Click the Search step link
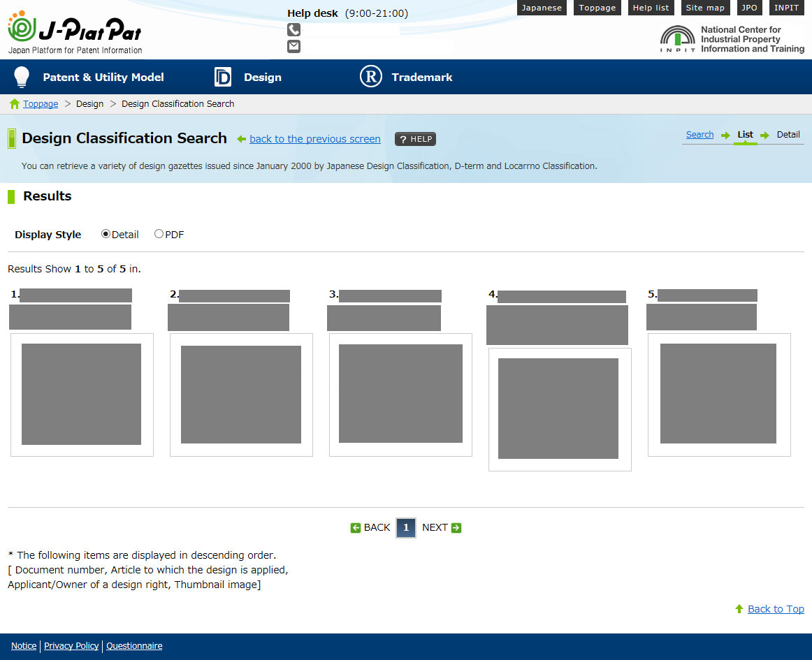This screenshot has width=812, height=660. tap(699, 135)
